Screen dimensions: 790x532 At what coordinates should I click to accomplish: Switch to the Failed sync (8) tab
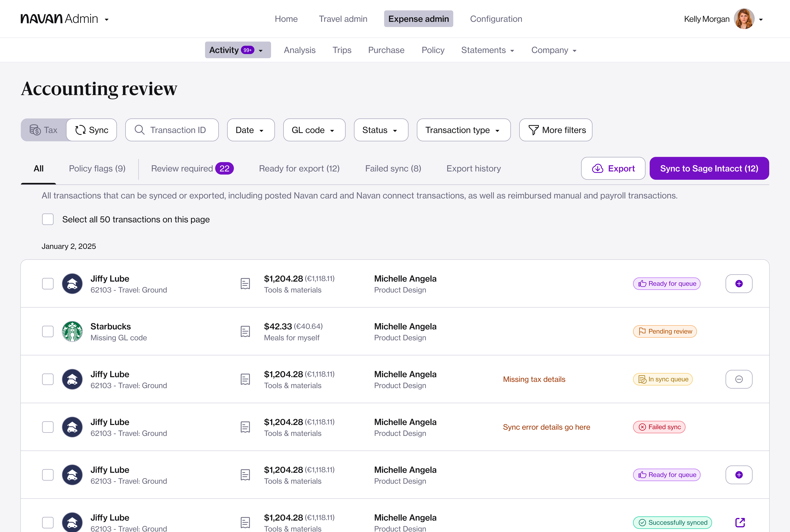[x=393, y=169]
